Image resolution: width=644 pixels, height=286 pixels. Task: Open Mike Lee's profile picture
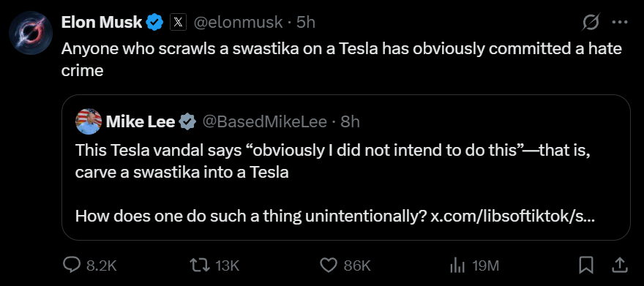(89, 122)
